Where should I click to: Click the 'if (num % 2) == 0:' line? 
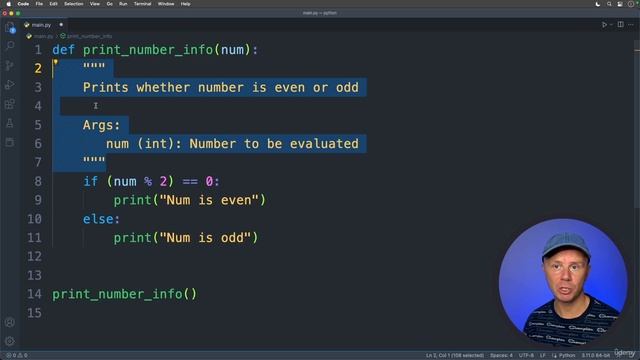(151, 181)
